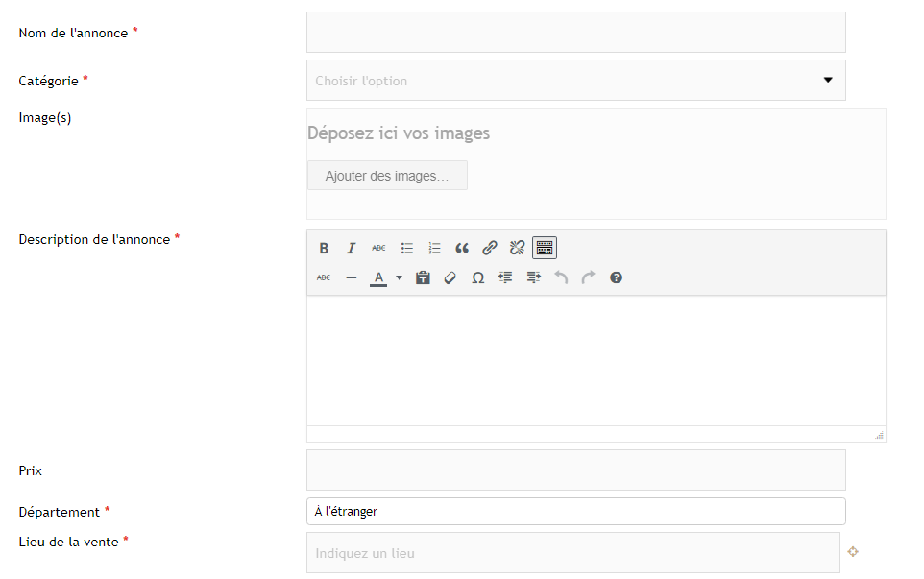Apply the text color A swatch
Image resolution: width=924 pixels, height=579 pixels.
[x=378, y=277]
